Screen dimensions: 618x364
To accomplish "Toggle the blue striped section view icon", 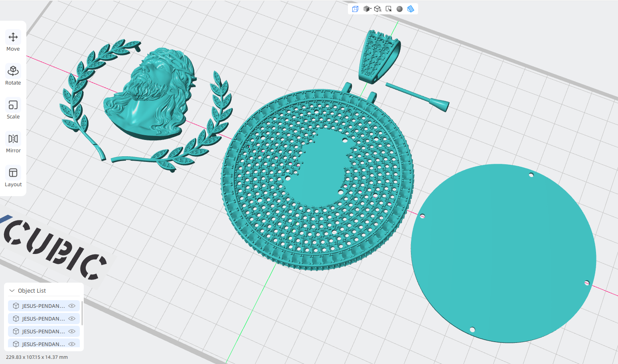I will pos(411,9).
